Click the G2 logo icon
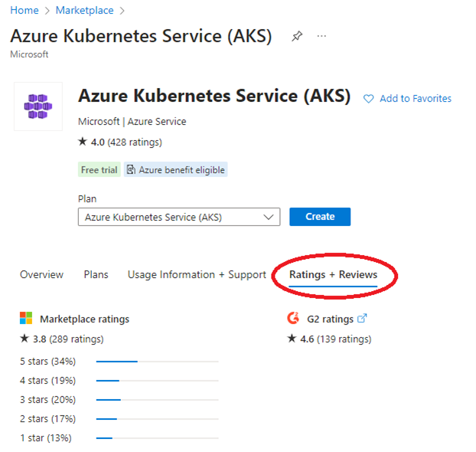Screen dimensions: 476x452 293,319
